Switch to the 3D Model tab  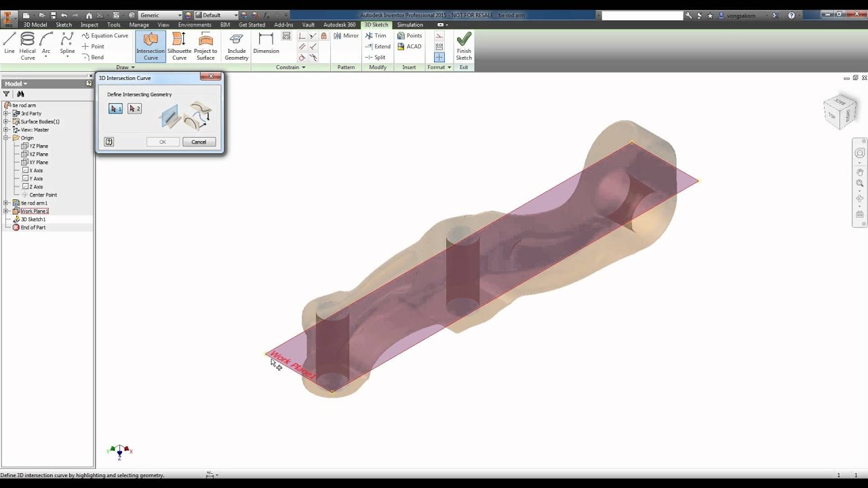pos(35,25)
